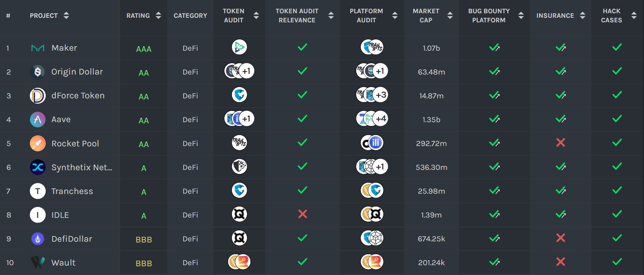This screenshot has width=644, height=275.
Task: Open dForce Token's +3 platform audits badge
Action: point(381,95)
